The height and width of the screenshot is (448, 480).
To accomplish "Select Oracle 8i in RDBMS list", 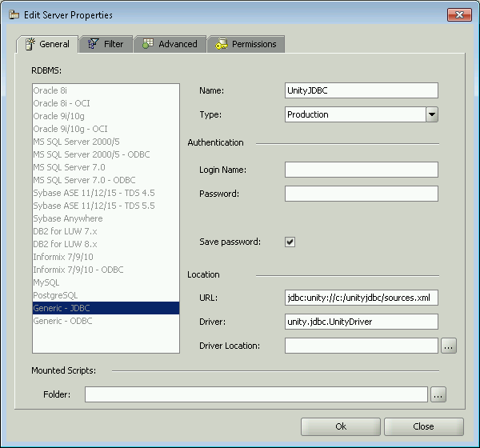I will point(106,90).
